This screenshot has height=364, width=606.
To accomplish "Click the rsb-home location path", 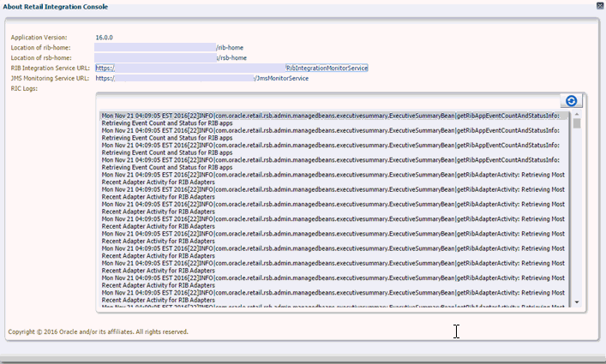I will point(171,57).
